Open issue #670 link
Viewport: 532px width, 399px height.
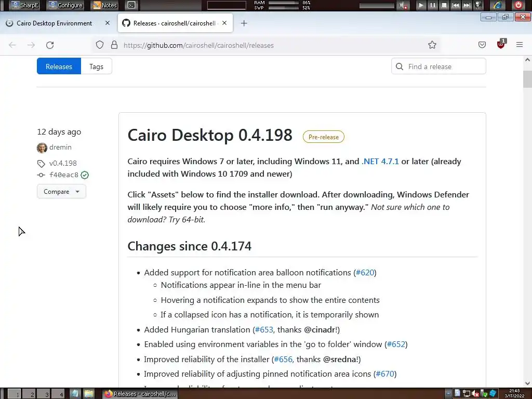point(385,374)
